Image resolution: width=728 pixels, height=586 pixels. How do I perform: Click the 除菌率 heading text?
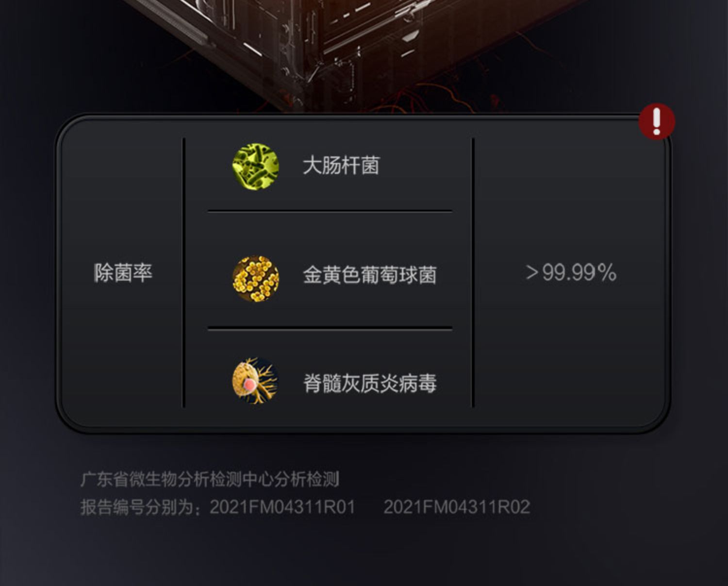click(x=123, y=272)
